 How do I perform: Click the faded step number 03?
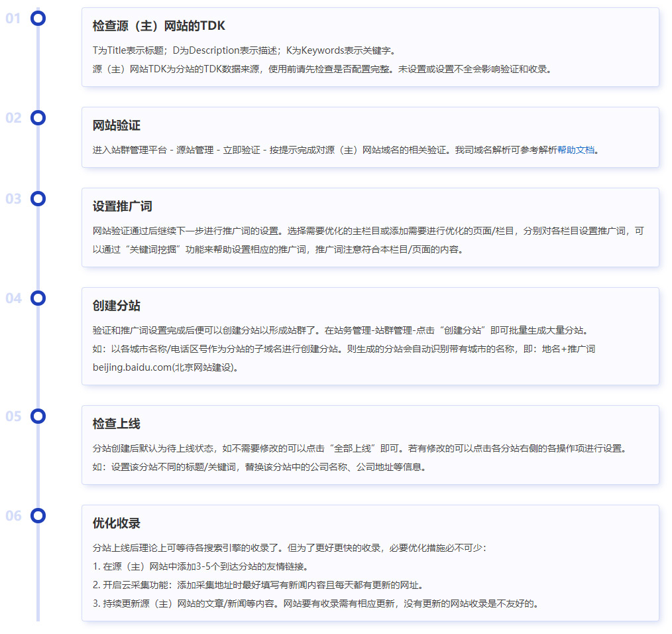pos(14,199)
